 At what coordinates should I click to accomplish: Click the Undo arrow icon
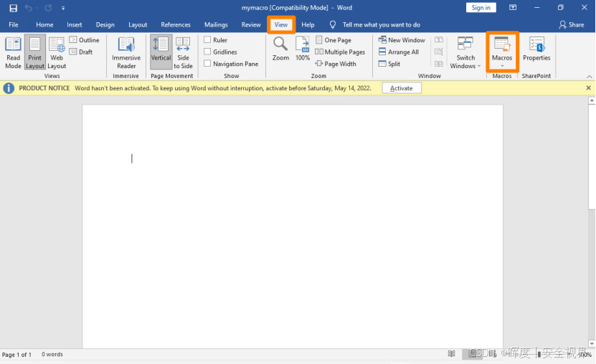tap(29, 8)
